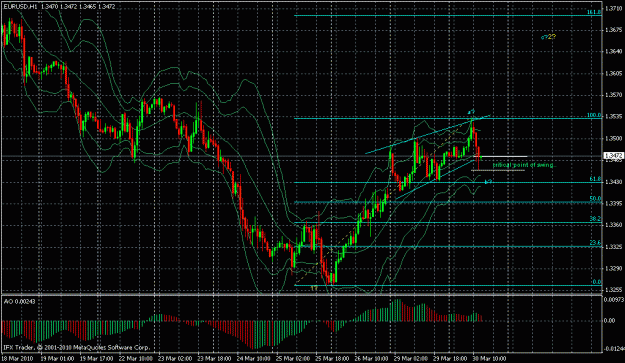Click the 1.3500 price axis label
This screenshot has height=363, width=625.
click(614, 138)
